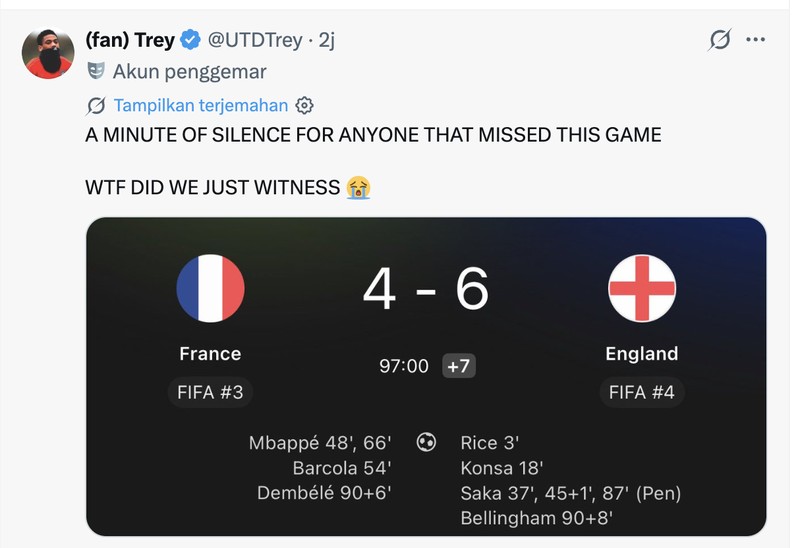Click Tampilkan terjemahan translation link
Screen dimensions: 800x548
[x=201, y=105]
